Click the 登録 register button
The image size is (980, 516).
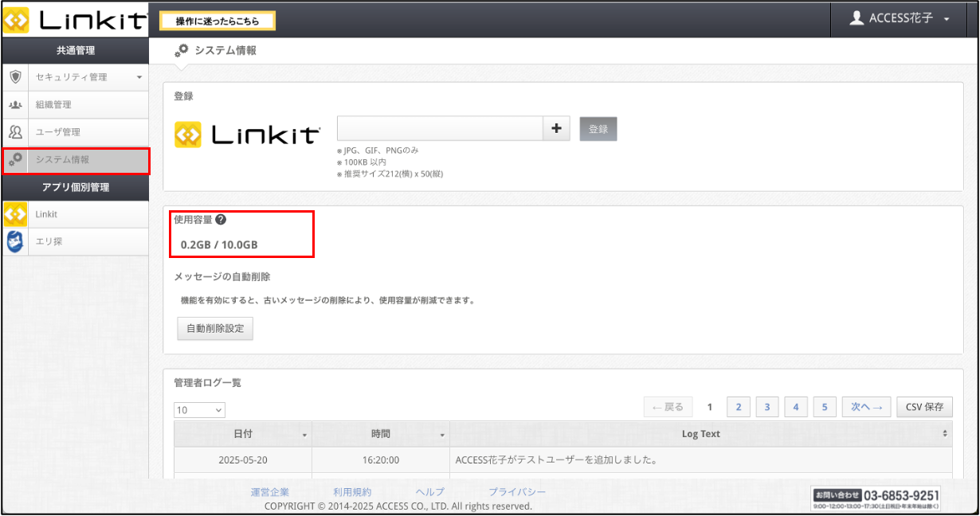point(598,129)
